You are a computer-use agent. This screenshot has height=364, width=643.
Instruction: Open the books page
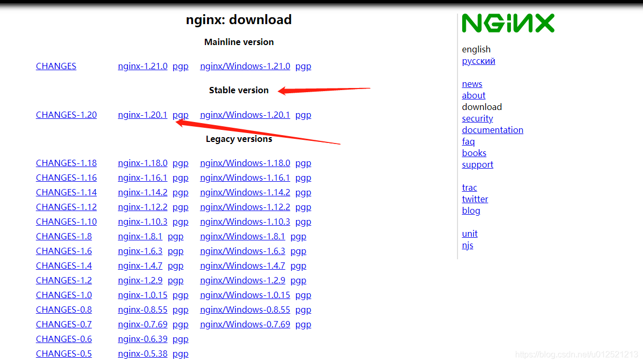(474, 153)
